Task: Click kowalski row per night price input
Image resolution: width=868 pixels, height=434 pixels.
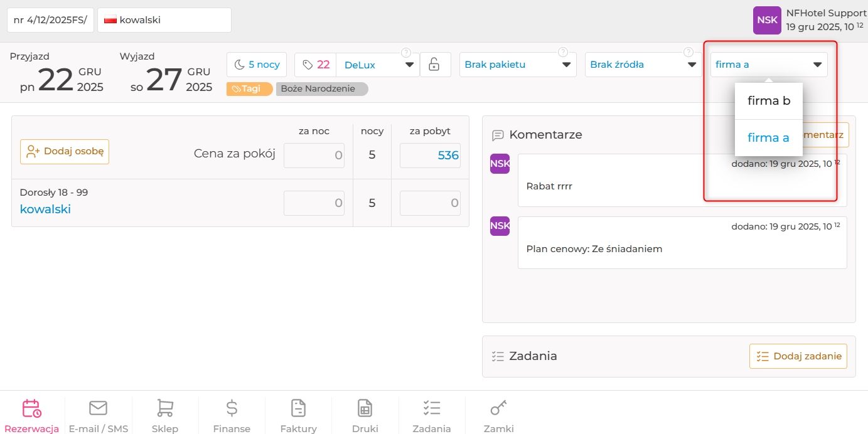Action: 314,203
